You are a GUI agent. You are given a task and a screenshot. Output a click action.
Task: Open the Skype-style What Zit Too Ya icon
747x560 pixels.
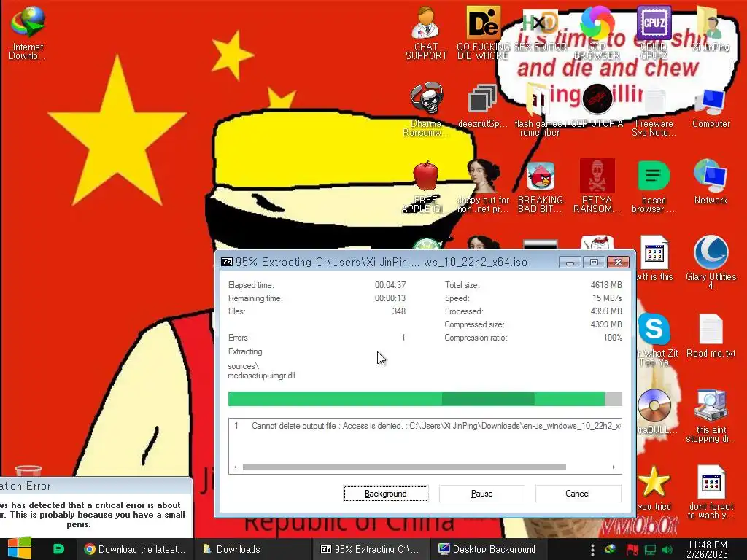(656, 339)
